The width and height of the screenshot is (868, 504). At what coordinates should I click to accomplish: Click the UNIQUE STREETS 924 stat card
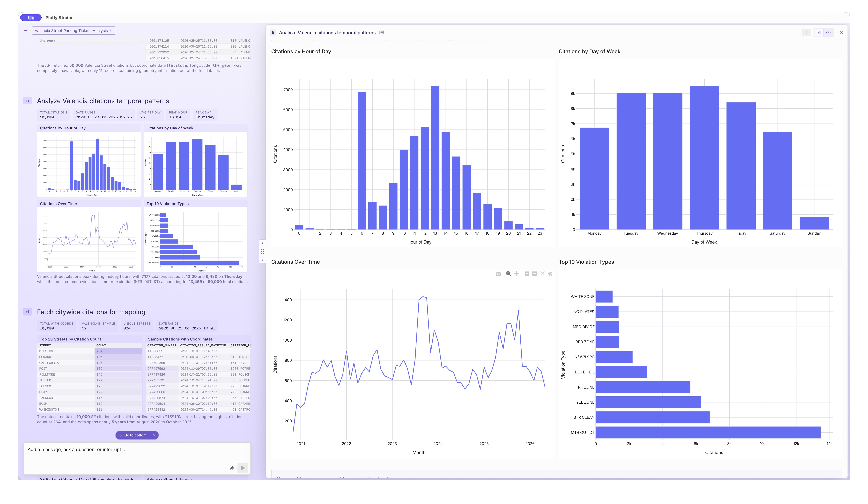click(137, 326)
